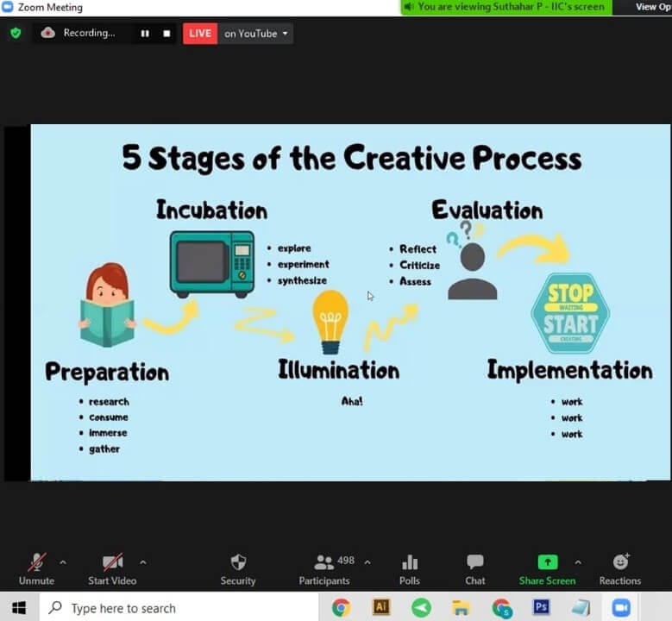Expand share options arrow beside Share Screen
This screenshot has height=621, width=672.
coord(578,562)
